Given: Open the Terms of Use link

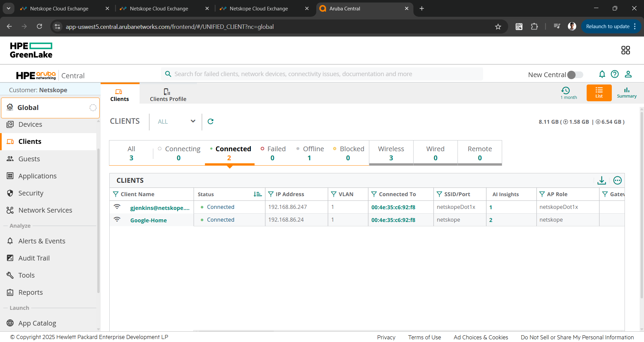Looking at the screenshot, I should [425, 337].
